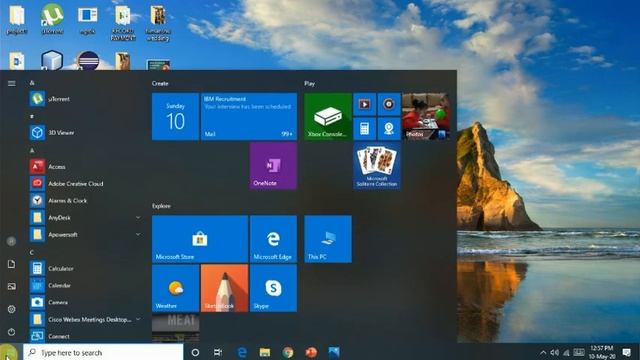Open the taskbar clock showing 12:37 PM
Viewport: 640px width, 360px height.
(x=602, y=352)
